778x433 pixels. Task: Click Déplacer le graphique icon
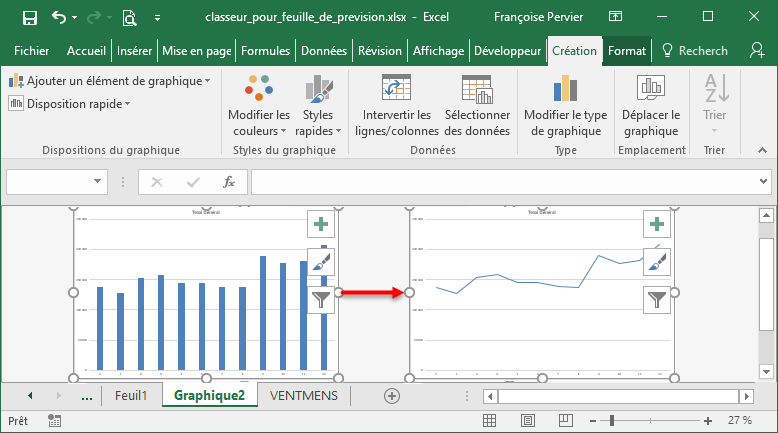pyautogui.click(x=650, y=89)
